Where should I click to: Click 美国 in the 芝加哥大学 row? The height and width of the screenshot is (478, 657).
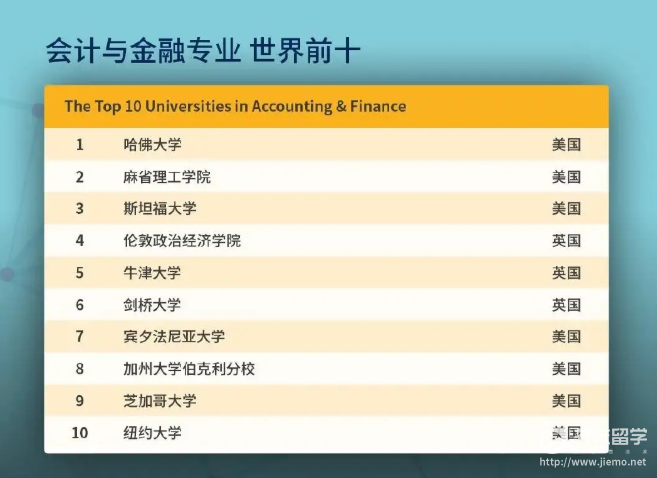pos(566,401)
